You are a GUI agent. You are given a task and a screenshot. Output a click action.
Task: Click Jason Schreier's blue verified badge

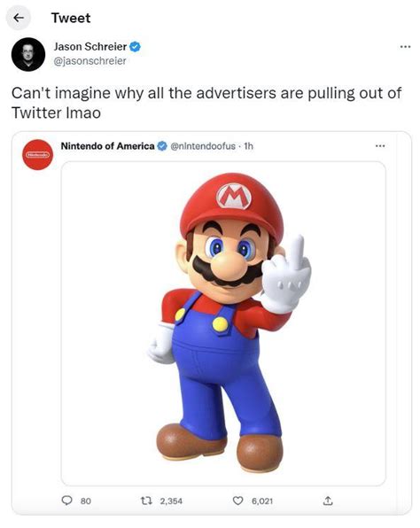[135, 46]
